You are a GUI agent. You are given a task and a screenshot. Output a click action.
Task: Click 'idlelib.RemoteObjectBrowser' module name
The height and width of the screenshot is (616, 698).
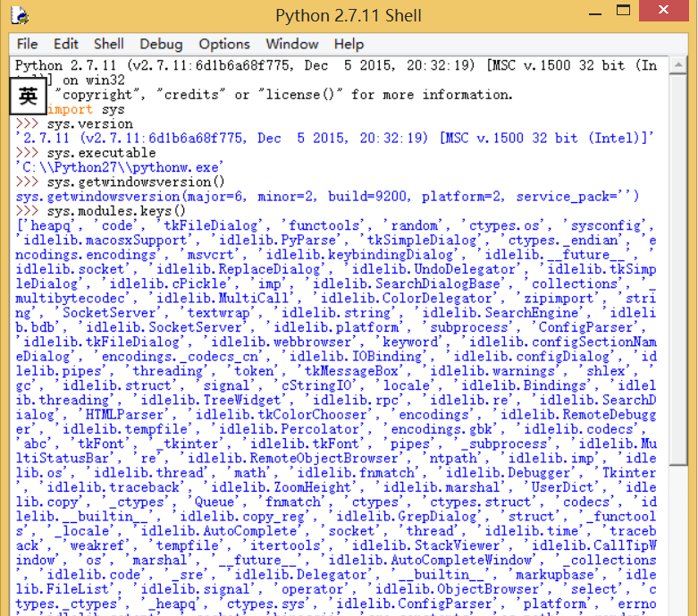tap(292, 459)
